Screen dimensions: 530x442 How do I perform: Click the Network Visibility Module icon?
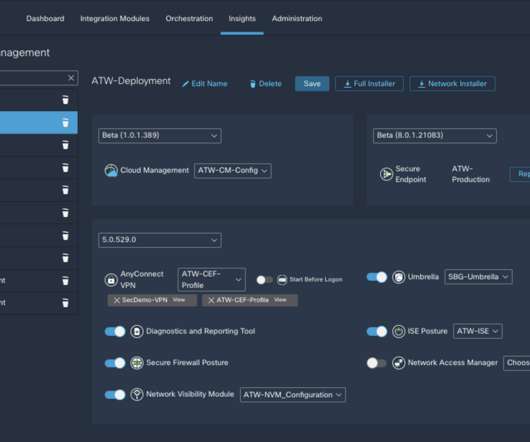pos(137,395)
